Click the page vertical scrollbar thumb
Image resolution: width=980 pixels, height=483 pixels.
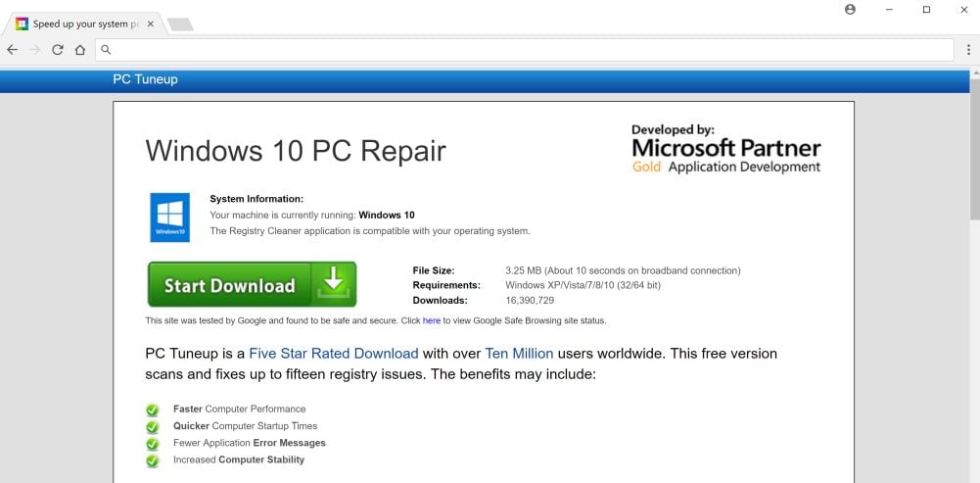(x=974, y=149)
